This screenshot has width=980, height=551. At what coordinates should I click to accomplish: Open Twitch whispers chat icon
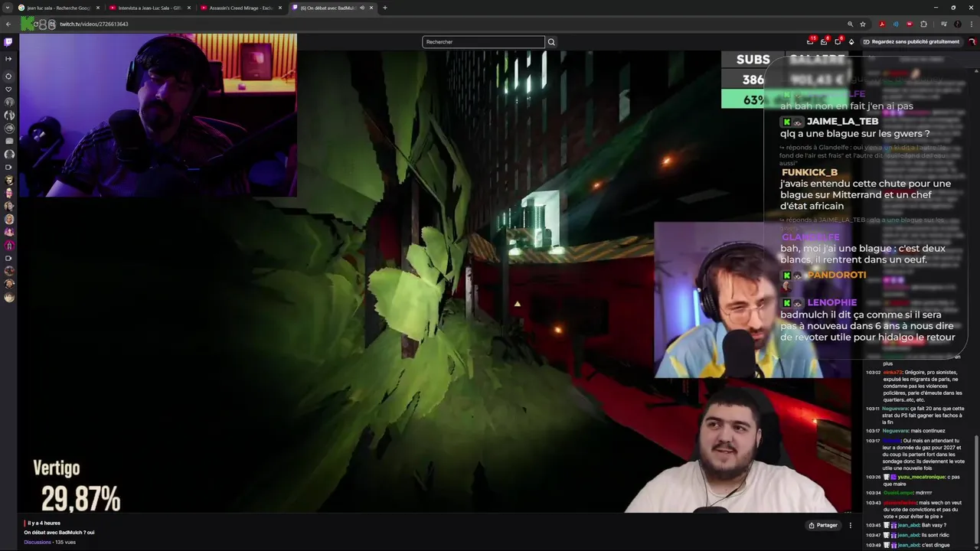(838, 41)
